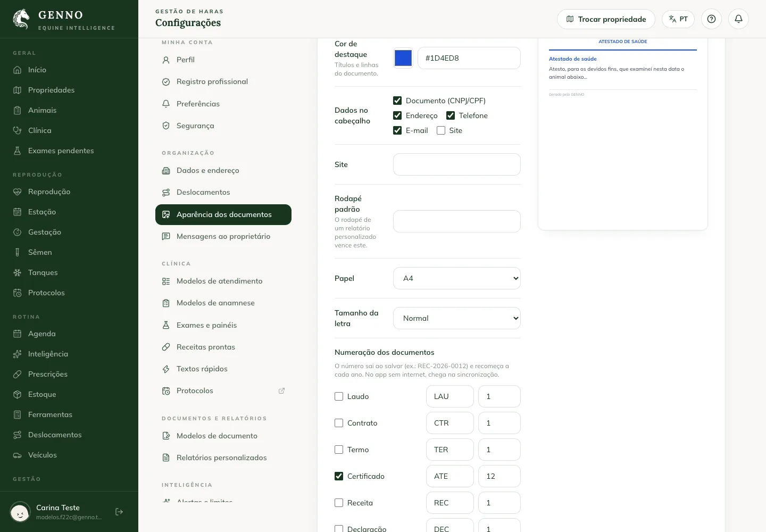766x532 pixels.
Task: Click the blue accent color swatch
Action: pos(403,58)
